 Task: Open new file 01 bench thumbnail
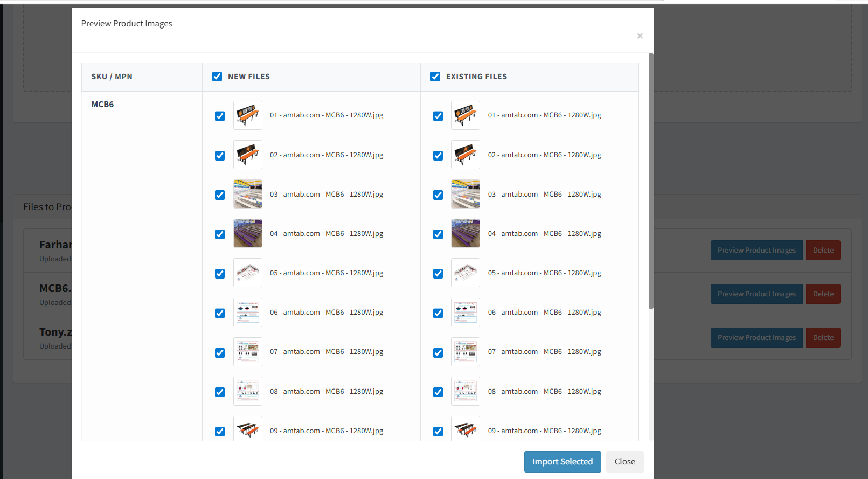[x=248, y=115]
